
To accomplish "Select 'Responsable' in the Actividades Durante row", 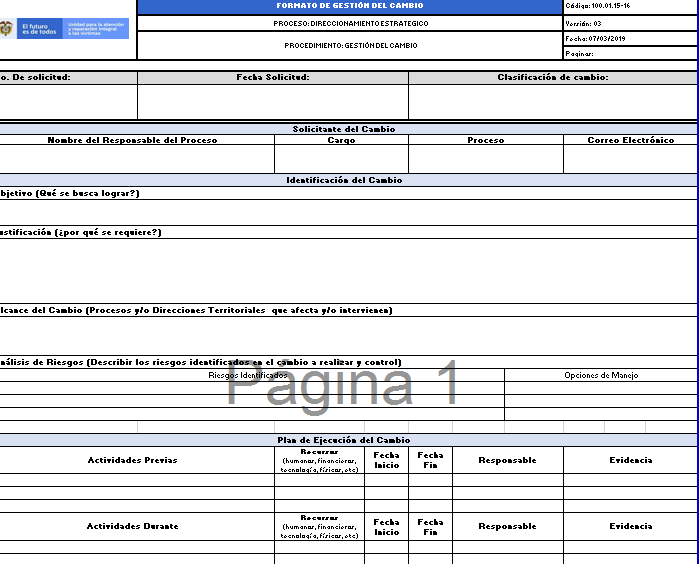I will coord(508,527).
